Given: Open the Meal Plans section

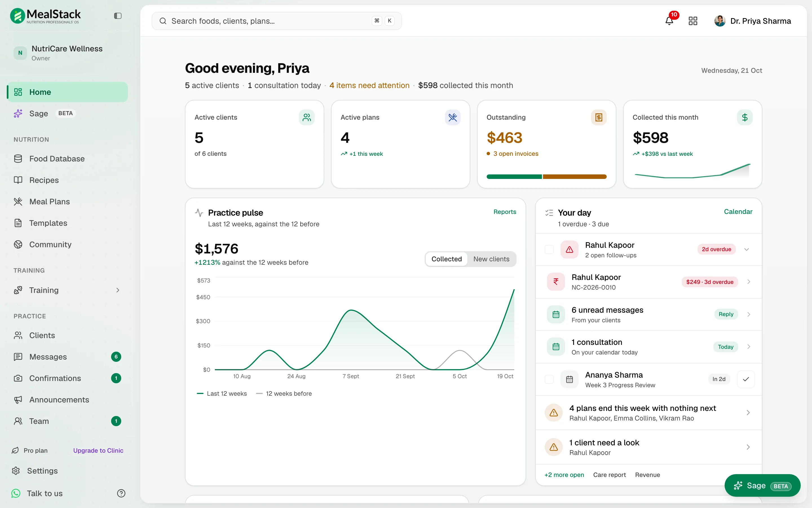Looking at the screenshot, I should click(x=67, y=202).
